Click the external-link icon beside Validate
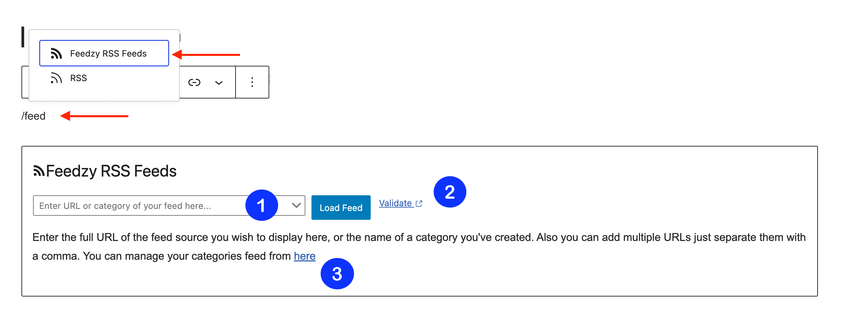This screenshot has height=319, width=868. pos(419,203)
